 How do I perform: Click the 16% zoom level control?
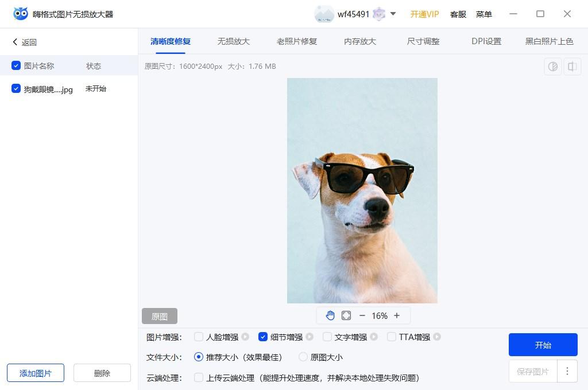[x=380, y=315]
